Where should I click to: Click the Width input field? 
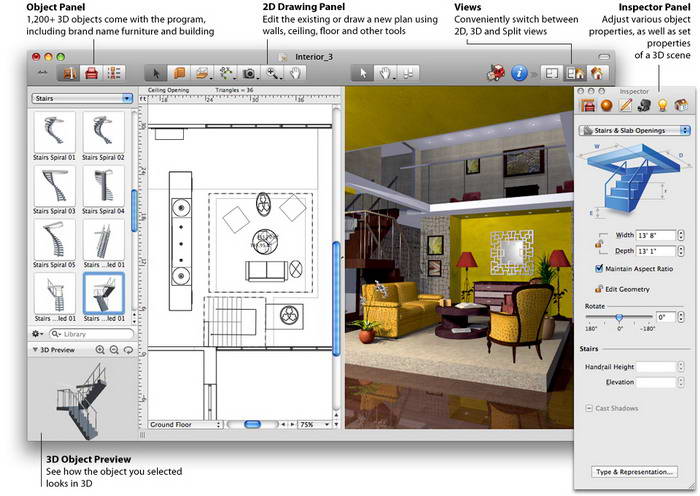pyautogui.click(x=656, y=235)
